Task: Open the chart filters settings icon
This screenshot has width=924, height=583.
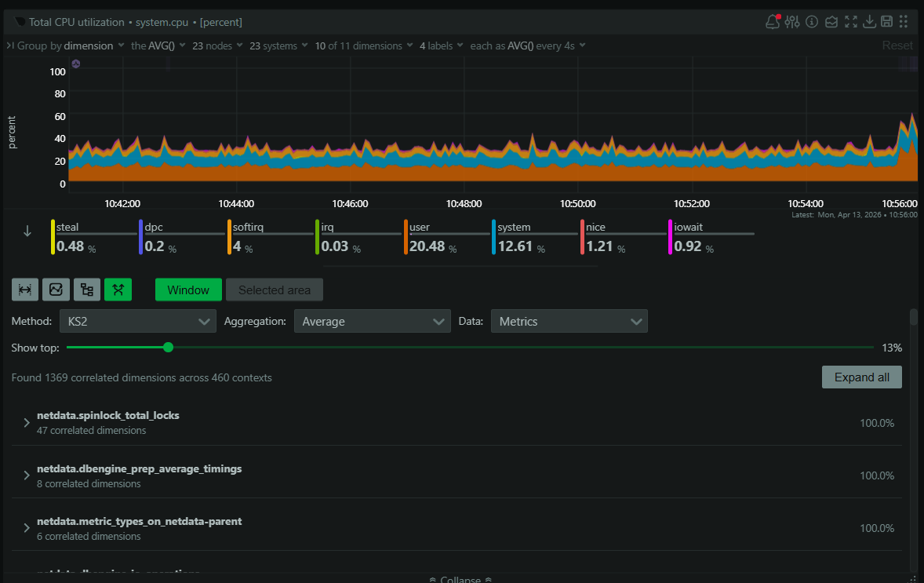Action: tap(792, 22)
